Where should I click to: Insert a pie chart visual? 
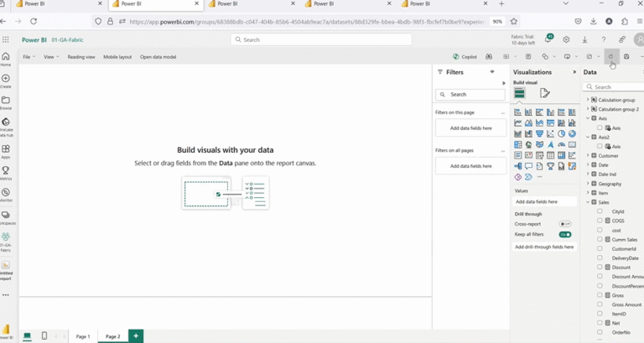click(561, 133)
